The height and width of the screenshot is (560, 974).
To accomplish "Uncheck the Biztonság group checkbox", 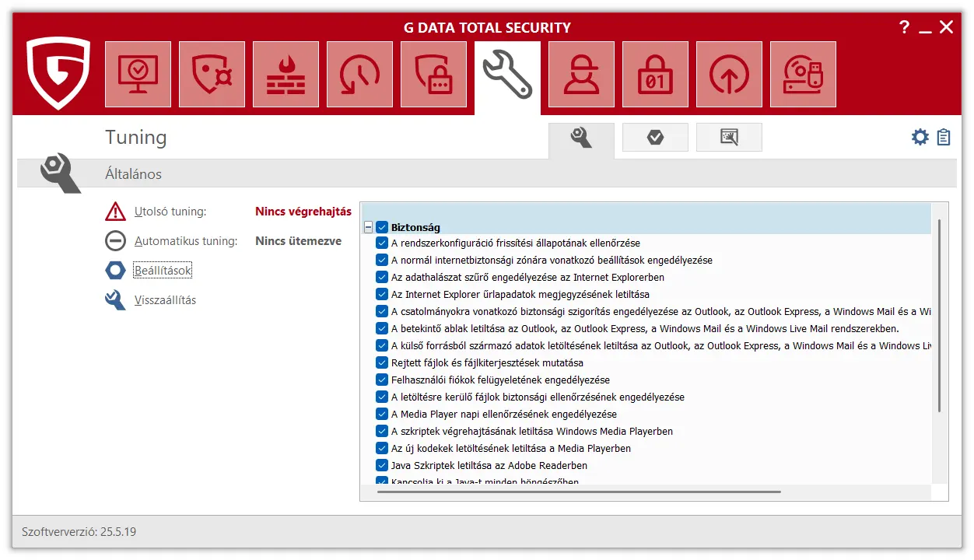I will click(x=382, y=227).
